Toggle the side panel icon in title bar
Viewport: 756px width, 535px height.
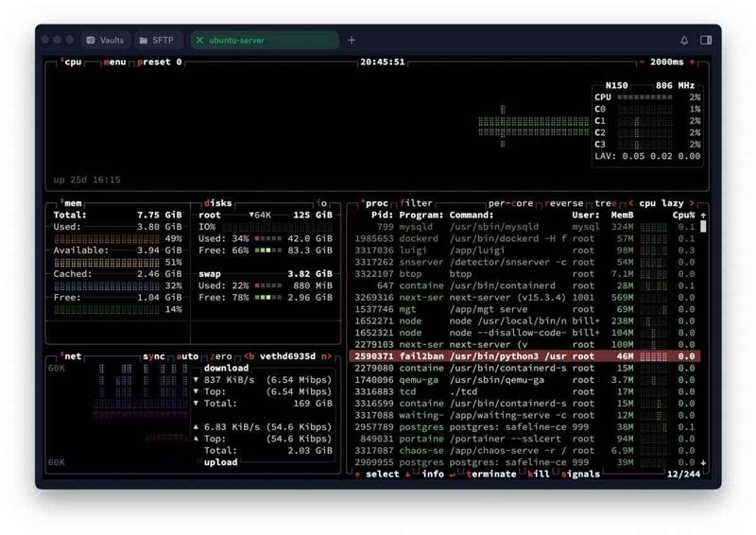click(x=706, y=41)
